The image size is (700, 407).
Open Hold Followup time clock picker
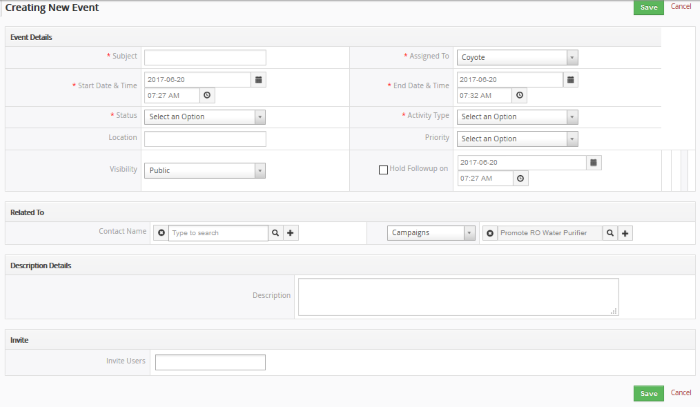(x=521, y=179)
